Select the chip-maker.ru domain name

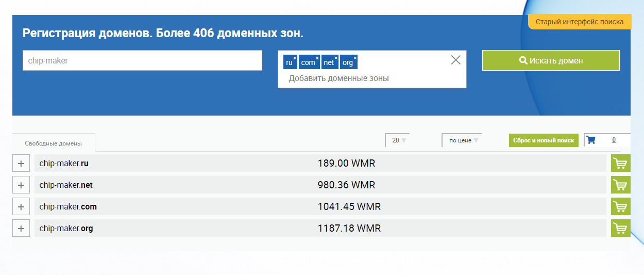coord(64,164)
